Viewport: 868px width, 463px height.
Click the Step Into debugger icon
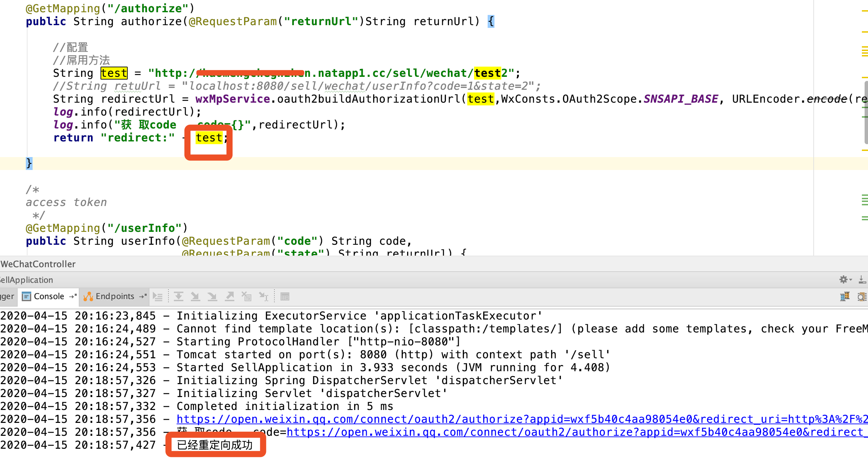(195, 297)
